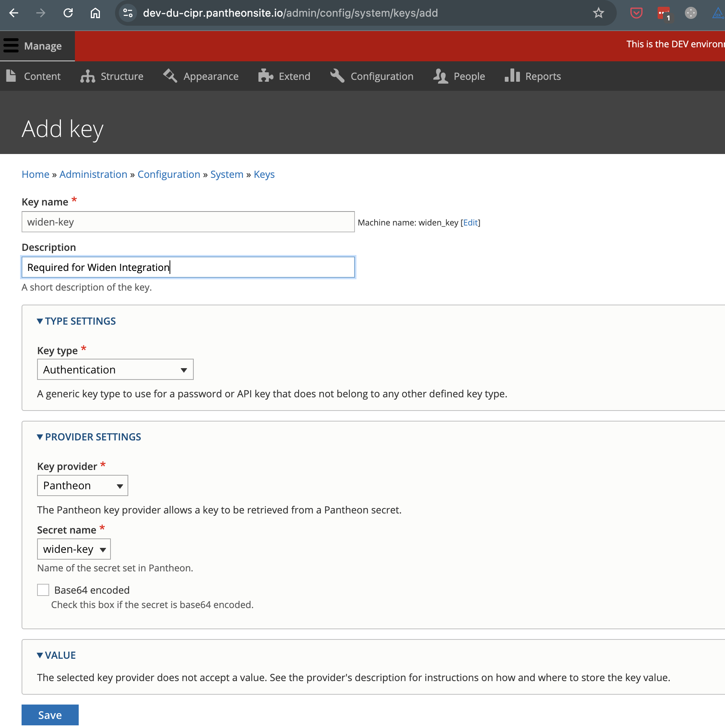Select the Appearance paint-roller icon

tap(170, 76)
